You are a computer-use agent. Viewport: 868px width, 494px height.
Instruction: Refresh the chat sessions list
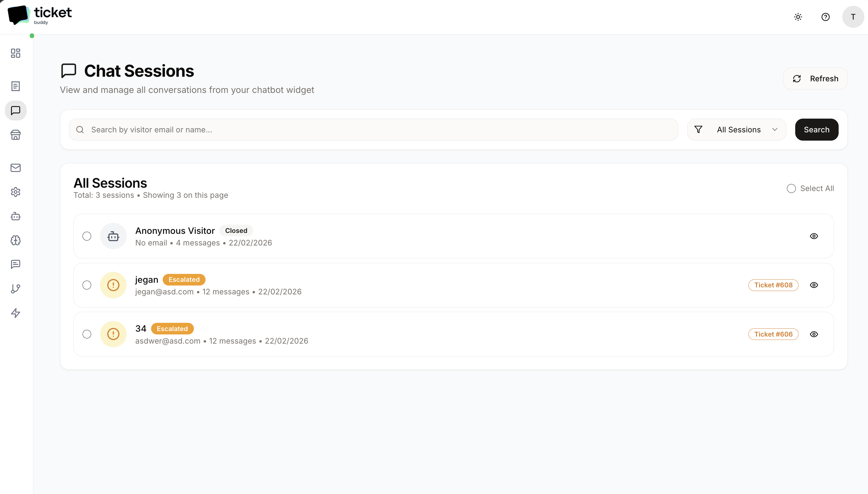[815, 78]
